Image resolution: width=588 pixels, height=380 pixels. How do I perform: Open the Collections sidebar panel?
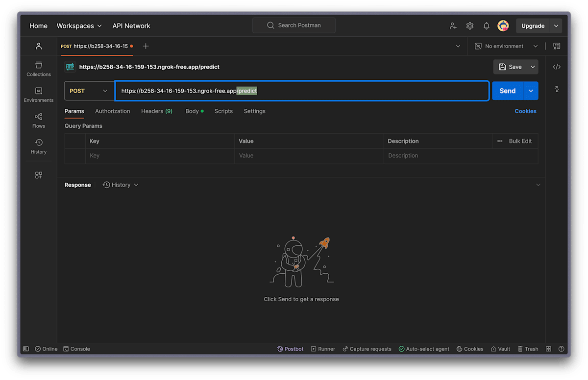click(x=39, y=69)
